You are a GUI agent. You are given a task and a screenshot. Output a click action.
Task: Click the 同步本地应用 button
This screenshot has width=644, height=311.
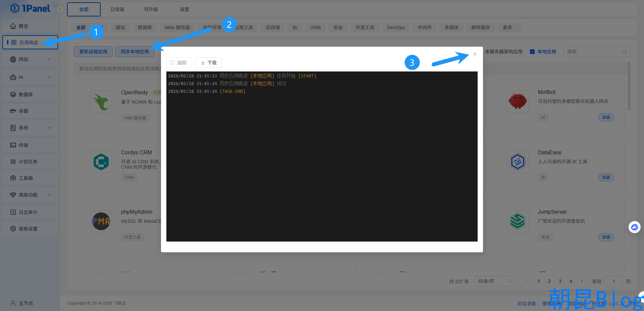point(135,52)
